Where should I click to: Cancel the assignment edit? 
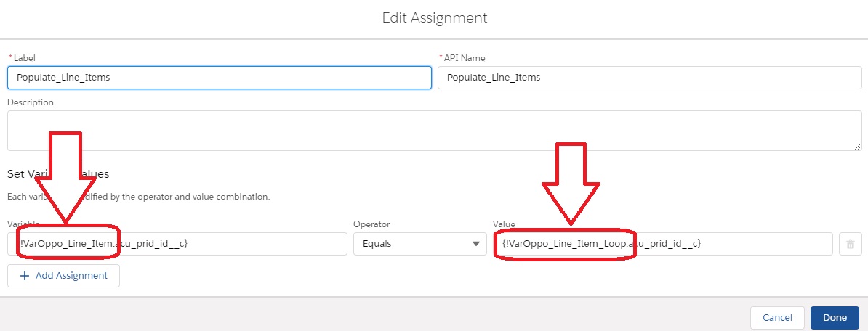[x=777, y=317]
